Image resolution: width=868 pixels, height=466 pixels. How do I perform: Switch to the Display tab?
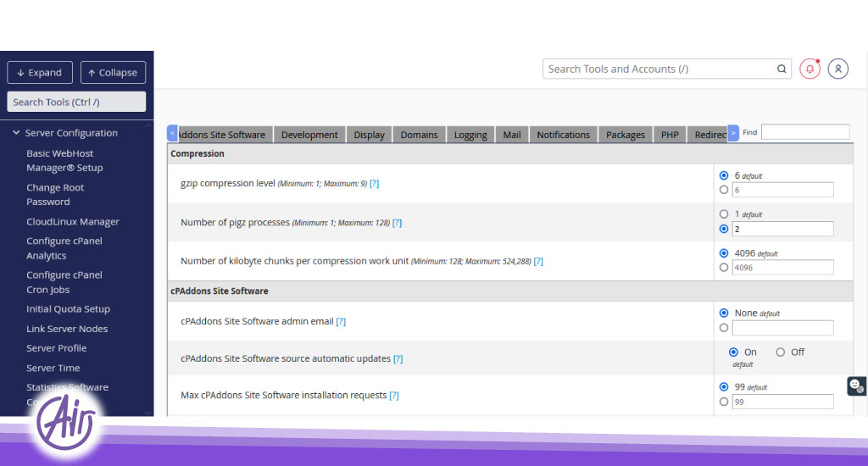pos(370,135)
